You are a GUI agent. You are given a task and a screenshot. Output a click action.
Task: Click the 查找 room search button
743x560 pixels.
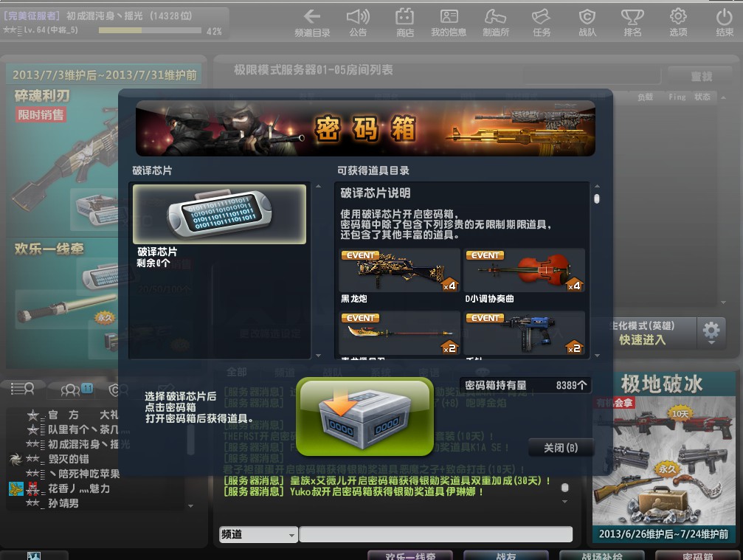tap(701, 76)
